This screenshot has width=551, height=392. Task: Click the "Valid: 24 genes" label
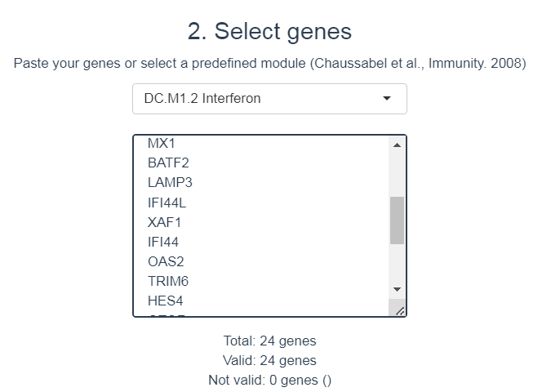click(x=269, y=360)
